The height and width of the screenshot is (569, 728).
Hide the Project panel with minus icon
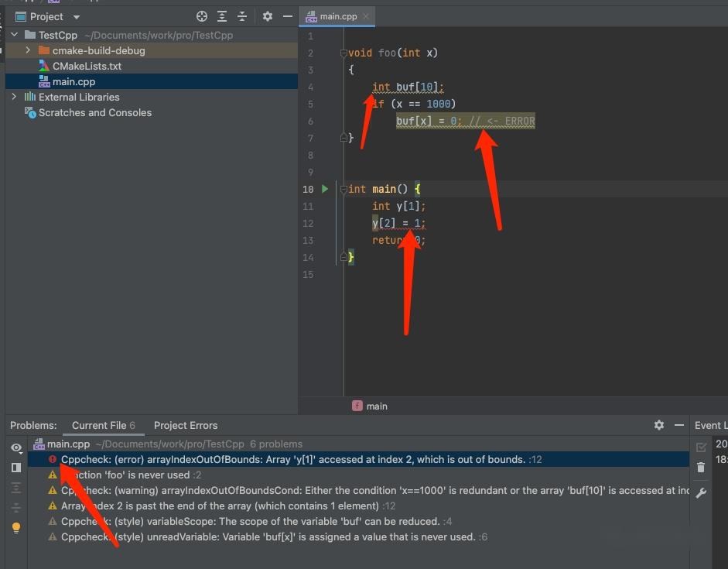(x=288, y=16)
